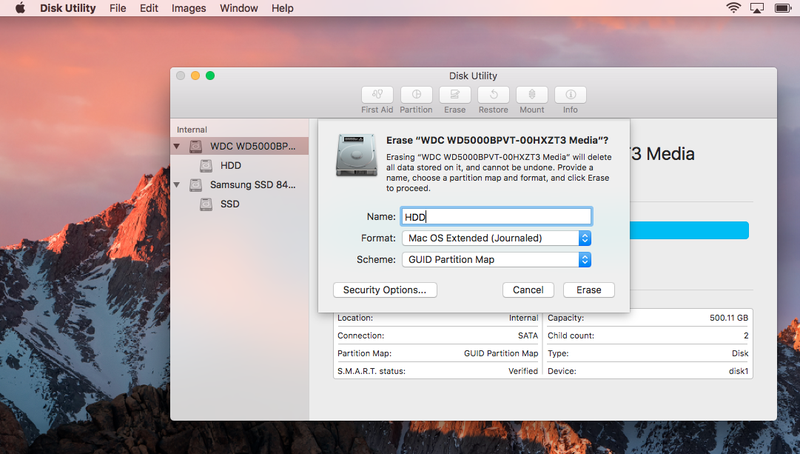Click the battery status icon
The width and height of the screenshot is (800, 454).
click(783, 8)
